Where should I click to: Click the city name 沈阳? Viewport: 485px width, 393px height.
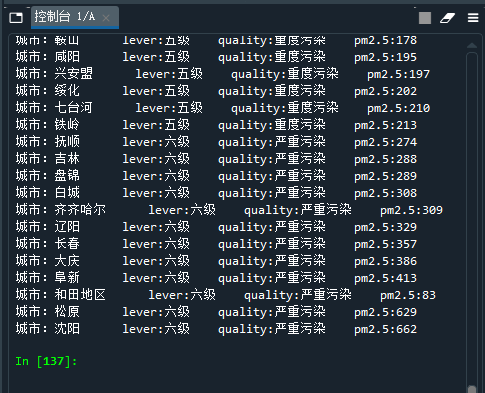tap(67, 329)
